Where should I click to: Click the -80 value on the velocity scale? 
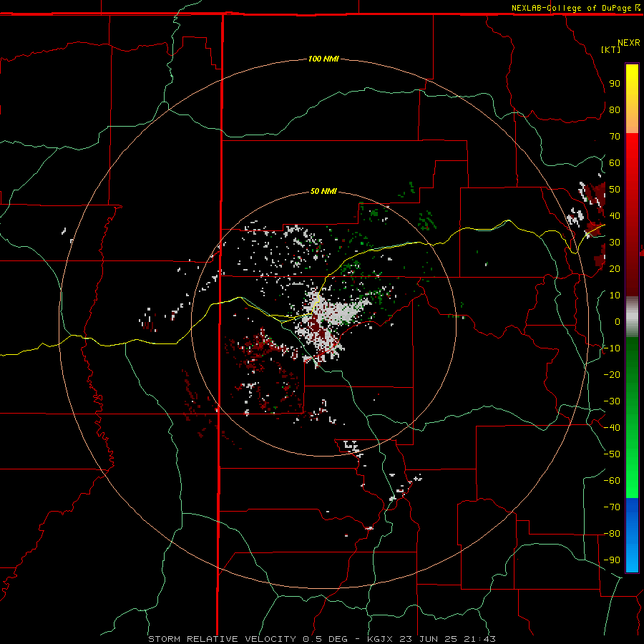pyautogui.click(x=612, y=534)
